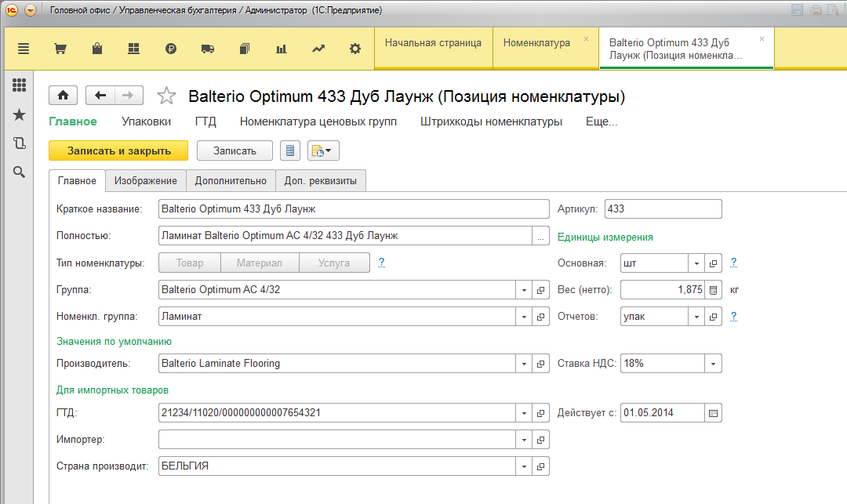Click the sidebar search magnifier

[x=19, y=172]
